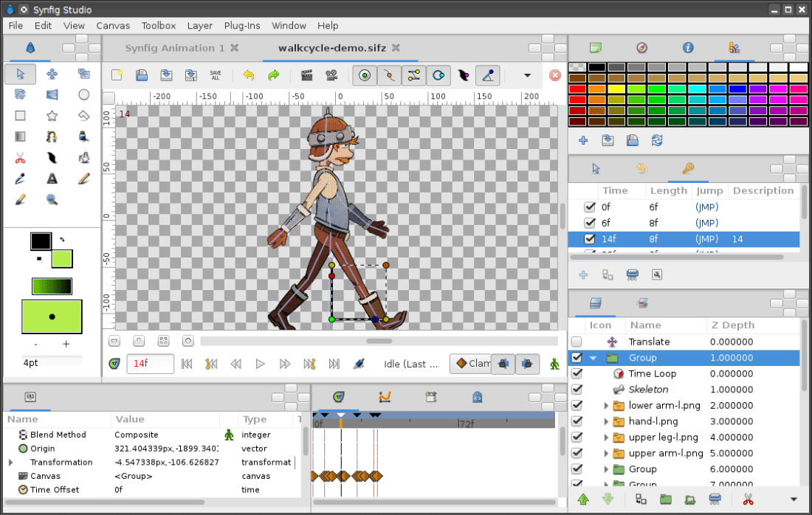This screenshot has height=515, width=812.
Task: Expand the lower arm-l.png layer
Action: click(605, 406)
